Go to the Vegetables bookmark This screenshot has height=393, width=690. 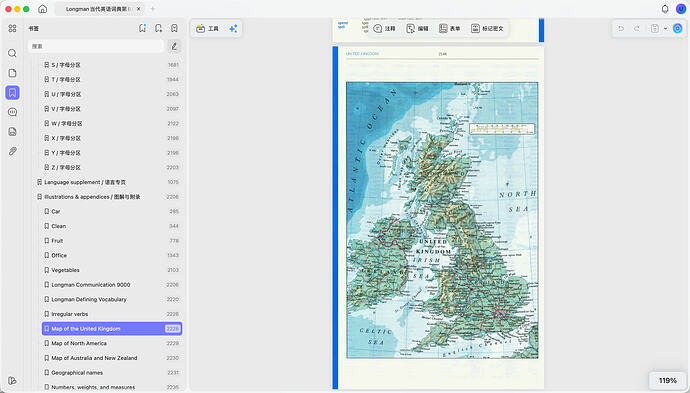tap(112, 270)
